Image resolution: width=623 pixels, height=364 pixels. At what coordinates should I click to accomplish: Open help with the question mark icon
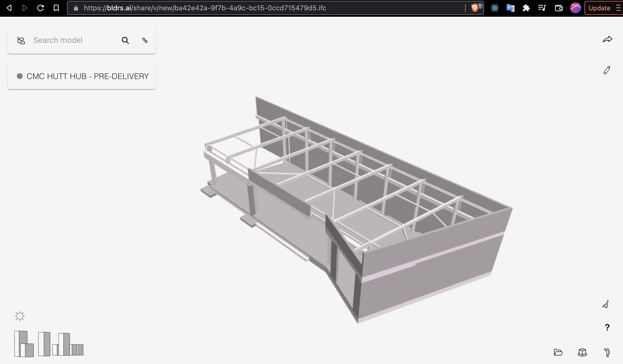607,328
